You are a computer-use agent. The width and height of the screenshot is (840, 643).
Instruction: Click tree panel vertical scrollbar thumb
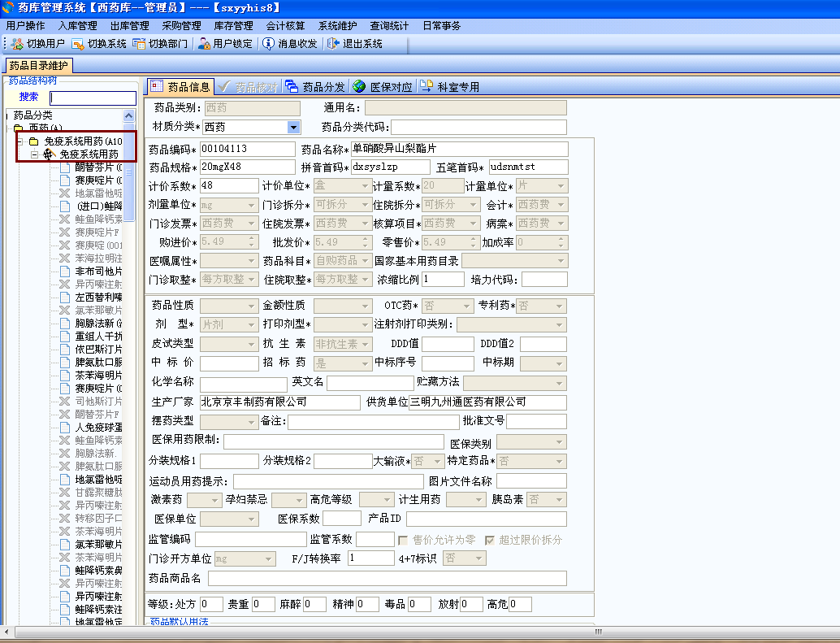tap(128, 172)
